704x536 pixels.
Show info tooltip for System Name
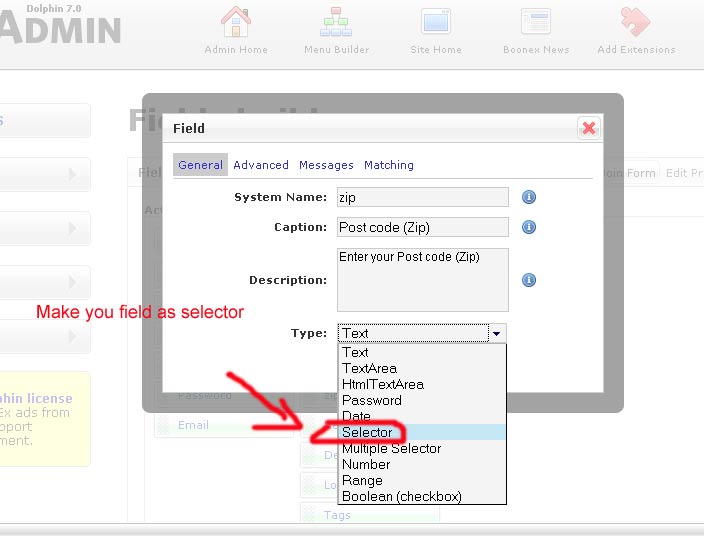529,197
